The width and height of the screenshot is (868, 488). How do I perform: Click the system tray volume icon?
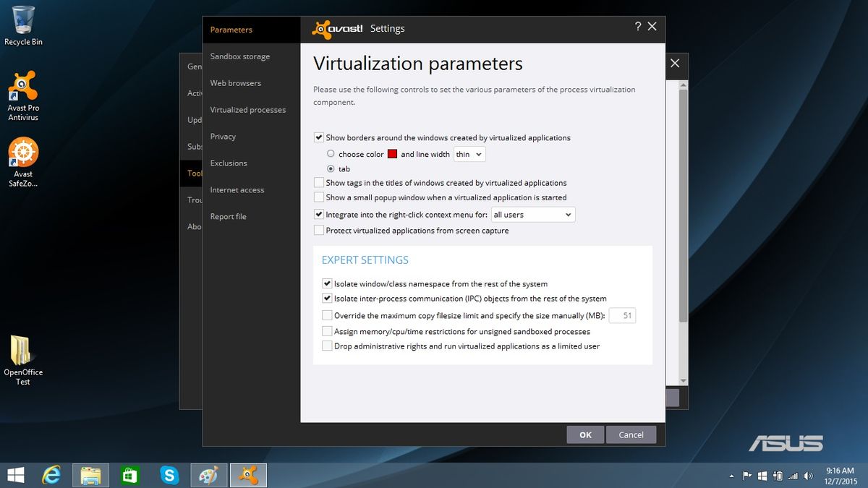[809, 475]
